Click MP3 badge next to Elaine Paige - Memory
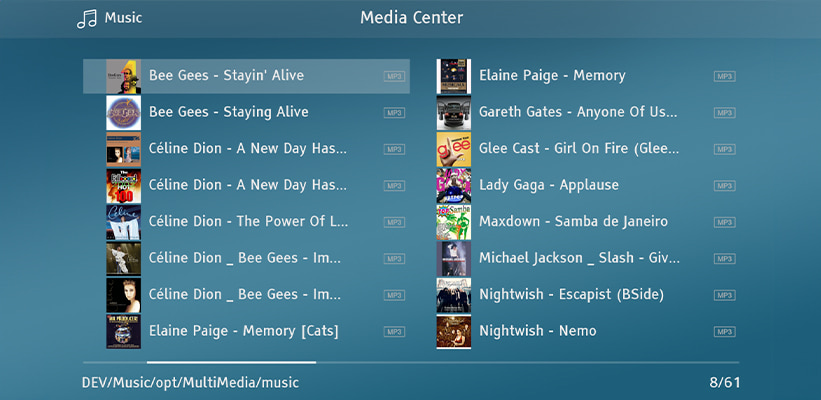The image size is (821, 400). 724,76
